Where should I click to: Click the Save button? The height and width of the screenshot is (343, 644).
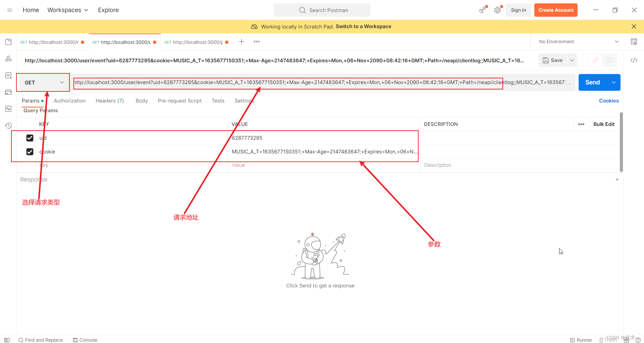point(553,60)
